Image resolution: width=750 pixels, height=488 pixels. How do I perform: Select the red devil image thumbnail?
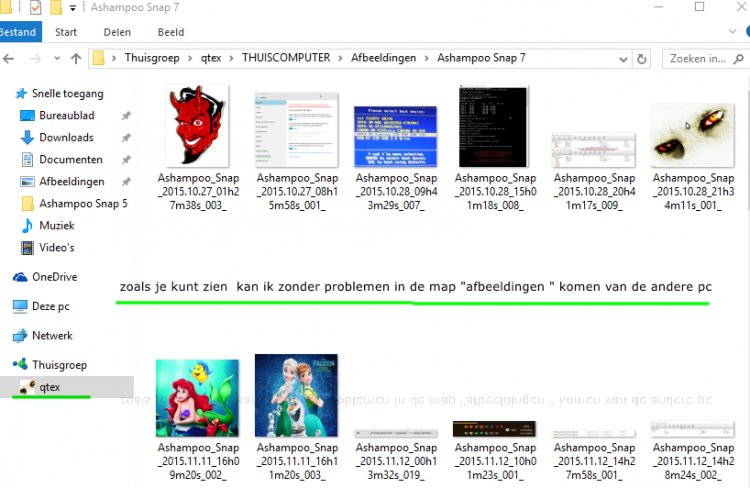(196, 126)
